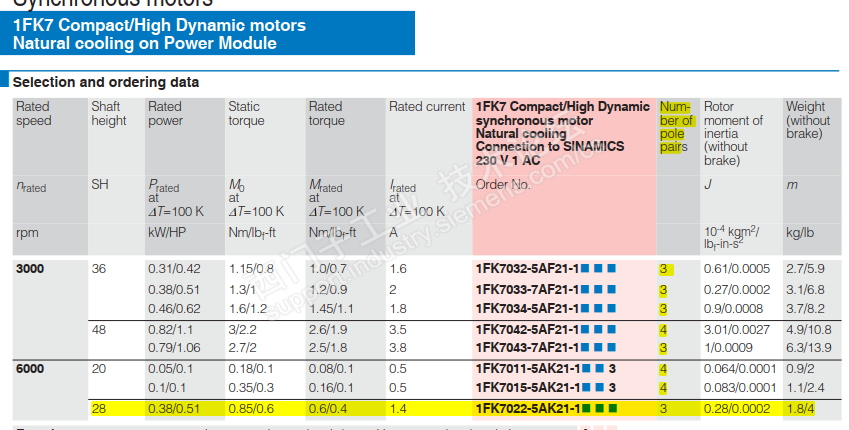The height and width of the screenshot is (430, 849).
Task: Click rated power "0.82/1.1"
Action: (x=171, y=329)
